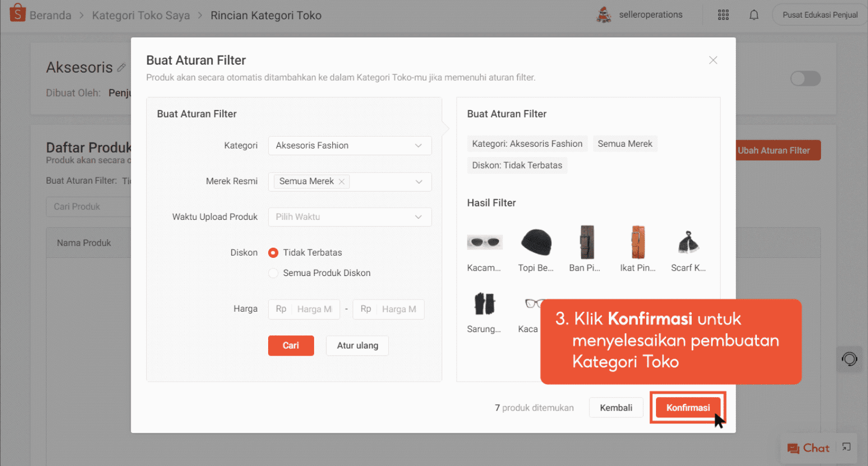
Task: Click the Konfirmasi button
Action: point(687,408)
